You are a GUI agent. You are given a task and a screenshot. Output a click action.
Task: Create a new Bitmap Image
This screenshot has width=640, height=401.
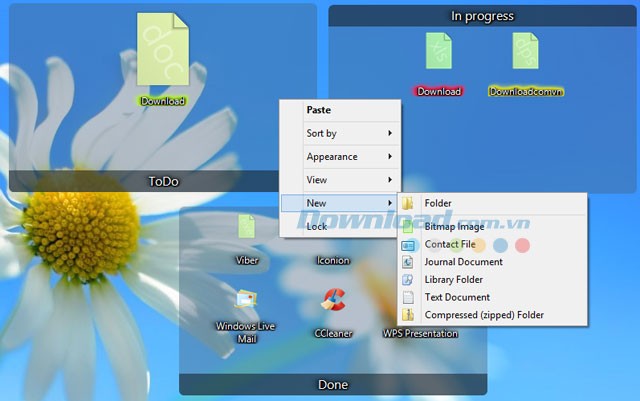454,227
